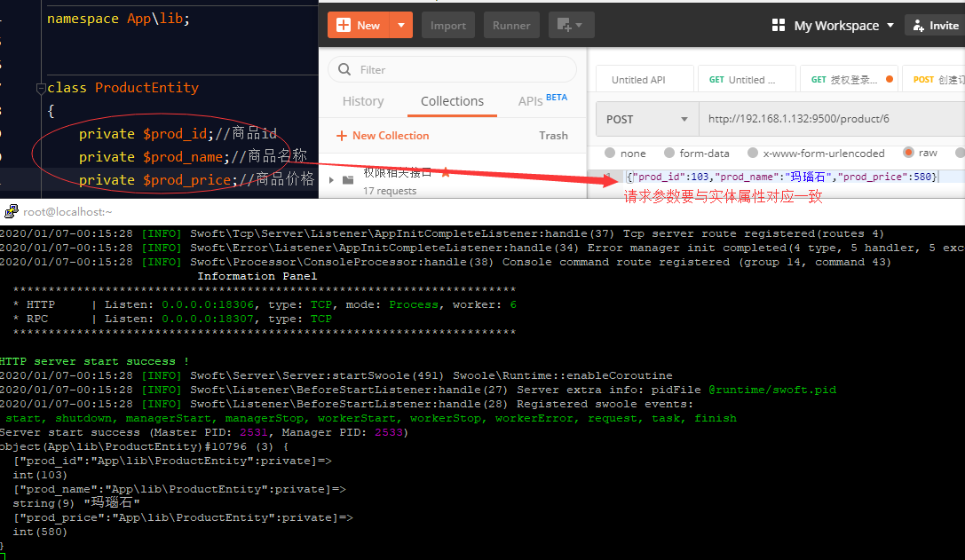Click the 'private $prod_name' code line

[x=193, y=156]
